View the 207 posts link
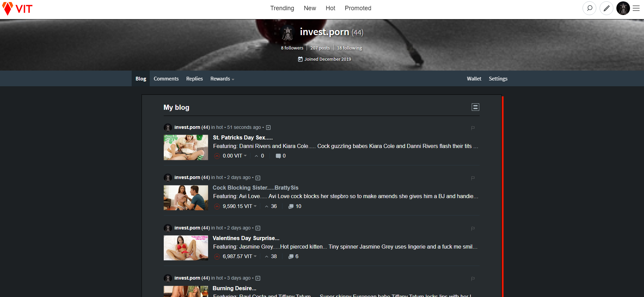The height and width of the screenshot is (297, 644). coord(320,48)
